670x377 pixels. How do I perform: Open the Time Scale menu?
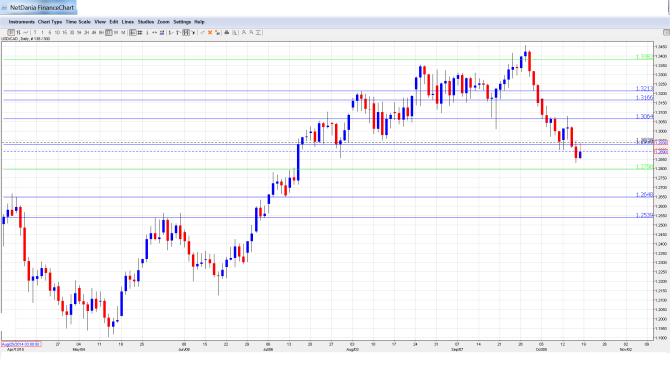coord(78,22)
